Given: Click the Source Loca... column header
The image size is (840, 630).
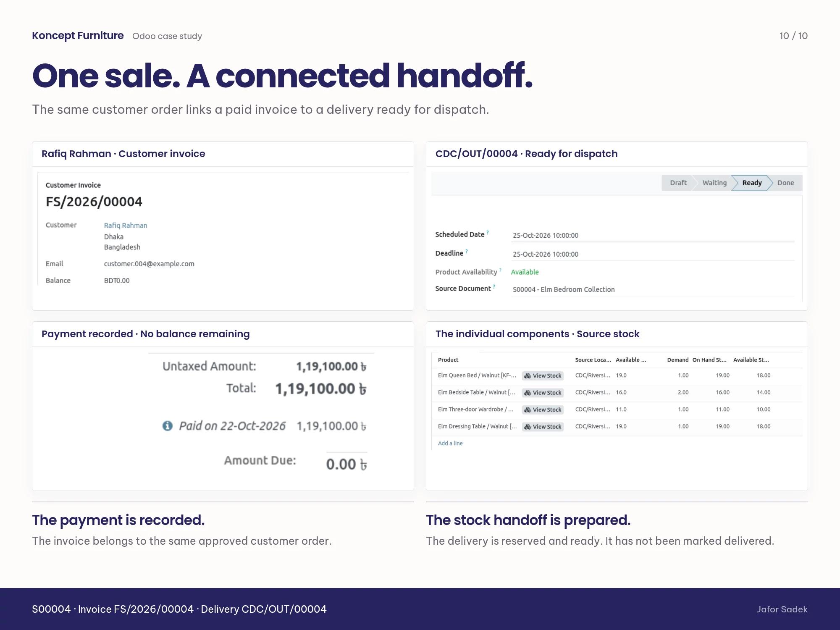Looking at the screenshot, I should pos(593,360).
